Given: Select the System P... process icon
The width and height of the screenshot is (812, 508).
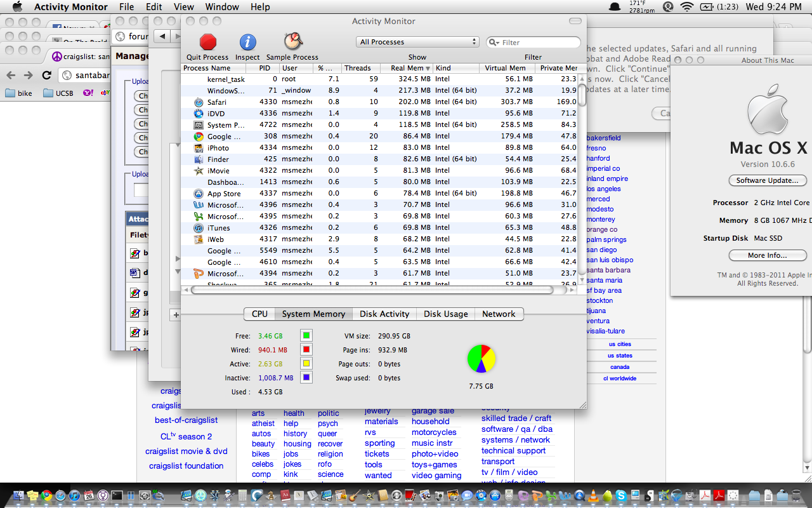Looking at the screenshot, I should 199,125.
